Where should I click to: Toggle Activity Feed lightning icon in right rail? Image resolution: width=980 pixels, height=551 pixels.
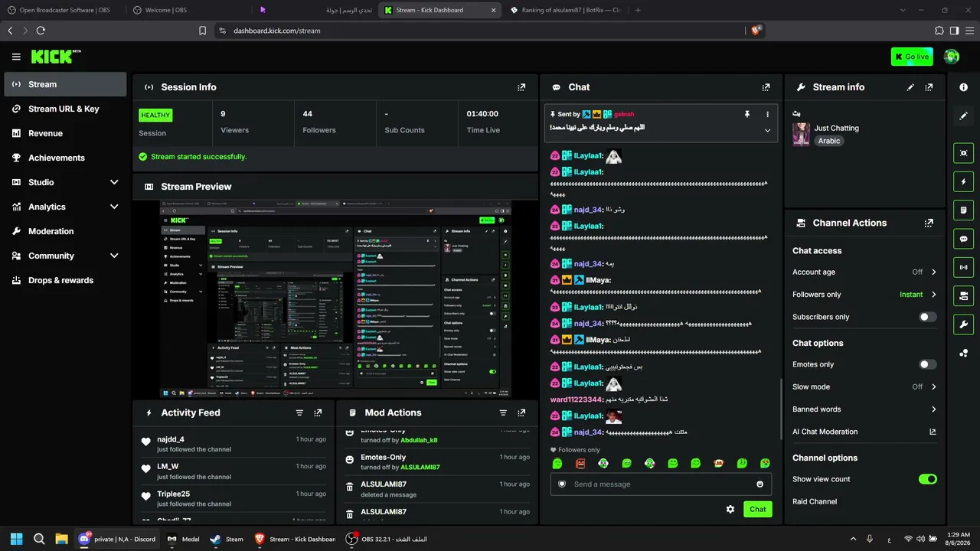(x=963, y=182)
